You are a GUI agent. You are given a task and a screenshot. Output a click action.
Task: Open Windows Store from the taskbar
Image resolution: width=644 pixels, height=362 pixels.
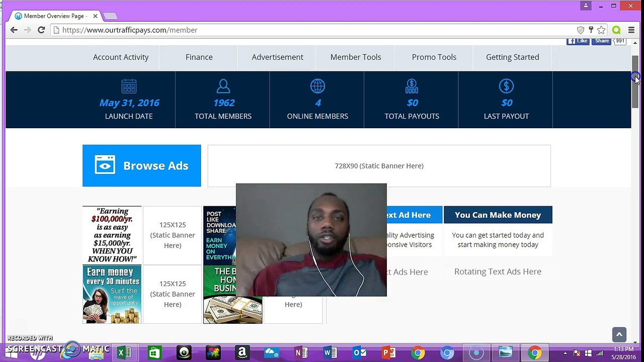tap(154, 353)
